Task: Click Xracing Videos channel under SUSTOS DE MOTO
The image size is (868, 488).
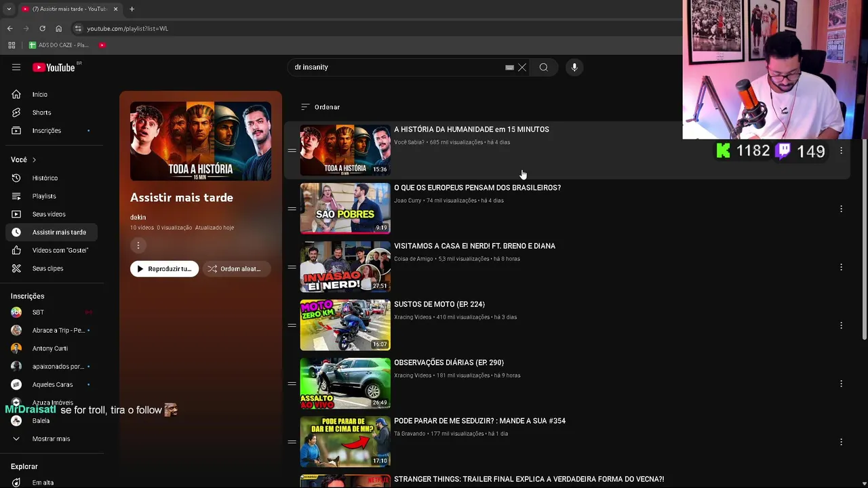Action: 412,317
